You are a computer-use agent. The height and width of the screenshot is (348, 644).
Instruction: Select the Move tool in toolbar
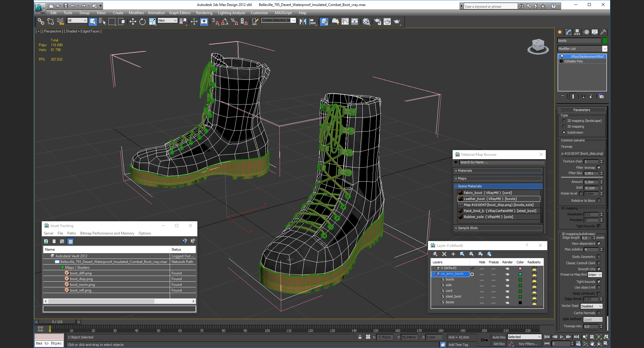tap(132, 21)
